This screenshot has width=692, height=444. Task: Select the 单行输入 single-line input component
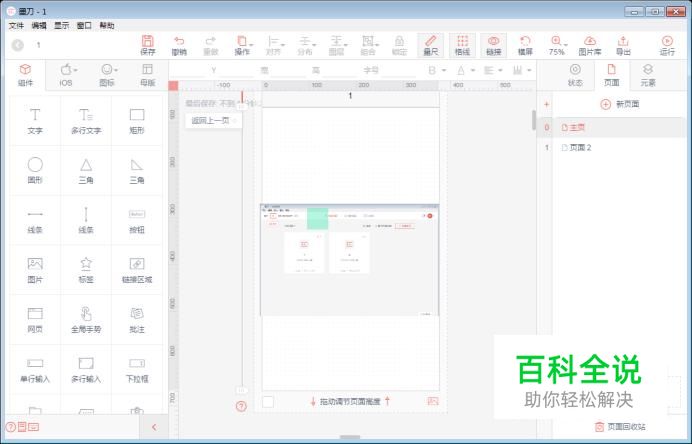[x=35, y=369]
